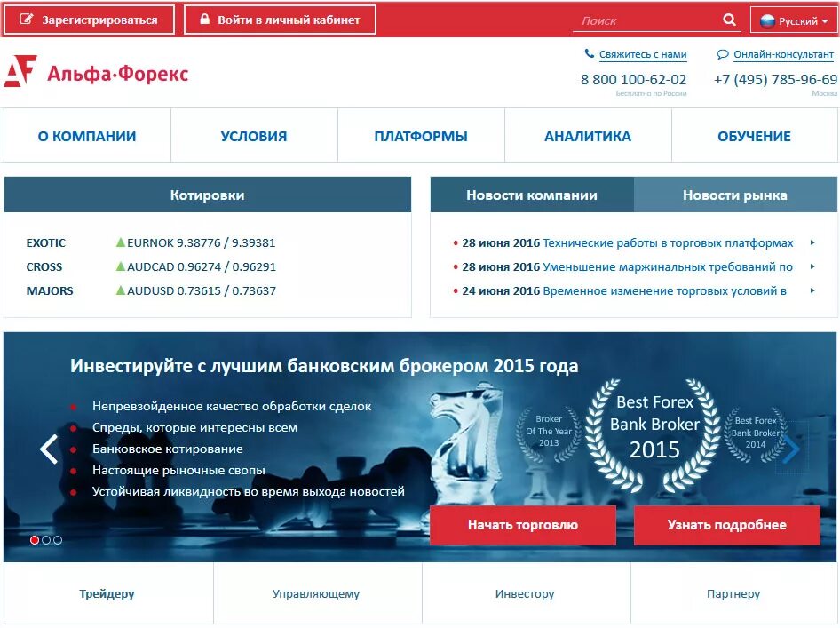Click the AUDUSD 0.73615 / 0.73637 quote
Screen dimensions: 840x628
tap(202, 291)
